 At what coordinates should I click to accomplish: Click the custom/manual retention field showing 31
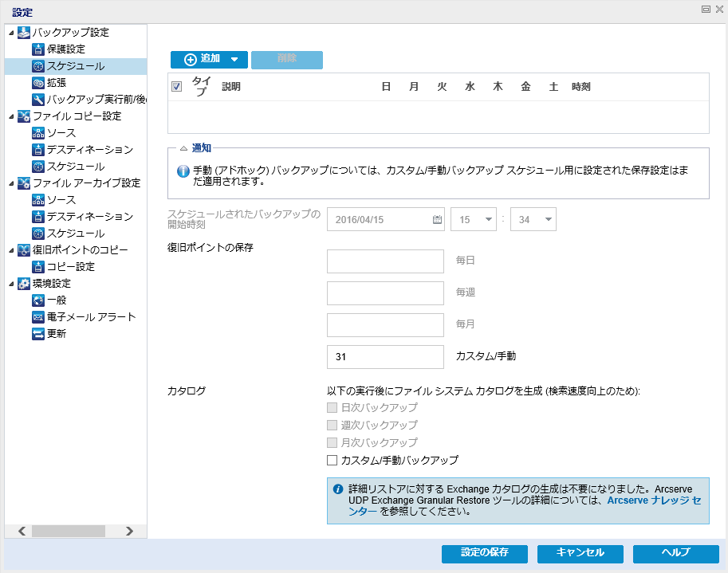pyautogui.click(x=385, y=357)
